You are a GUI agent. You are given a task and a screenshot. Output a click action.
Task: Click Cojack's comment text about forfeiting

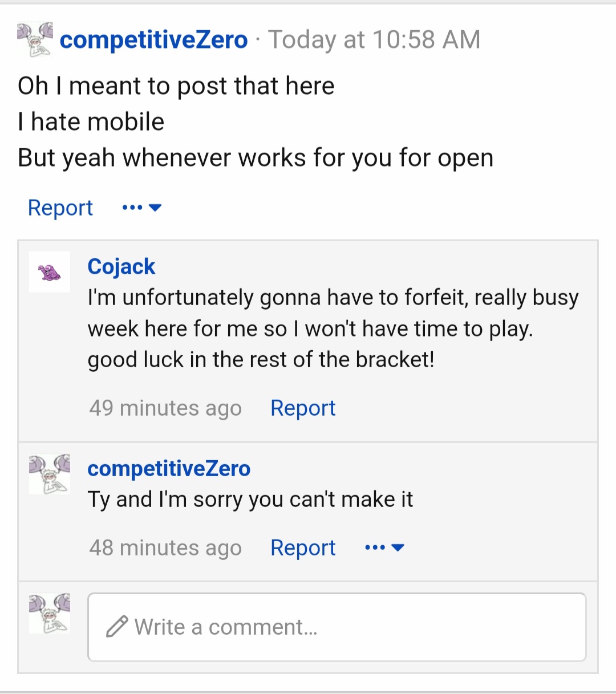[333, 328]
